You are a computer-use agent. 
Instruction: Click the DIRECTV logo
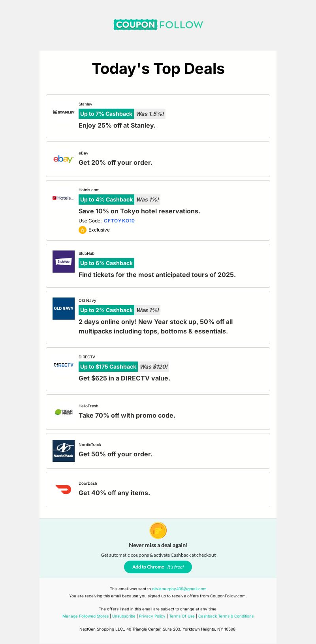pyautogui.click(x=64, y=365)
